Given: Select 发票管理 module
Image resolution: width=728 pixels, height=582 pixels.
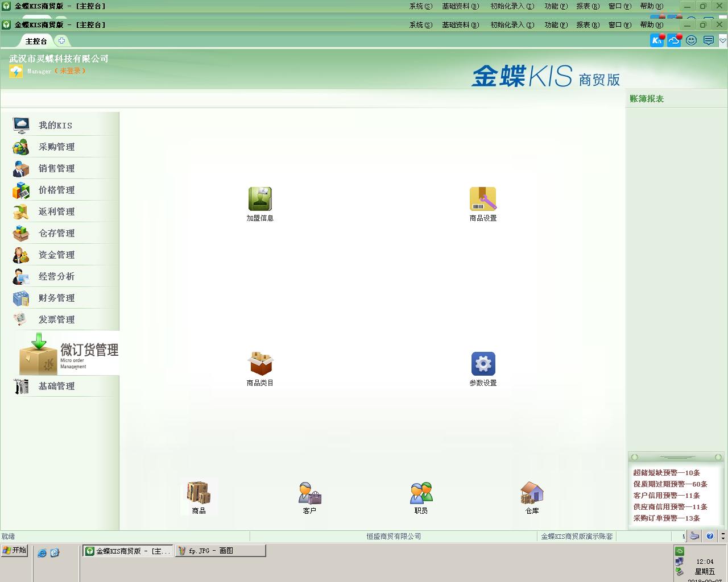Looking at the screenshot, I should coord(60,319).
